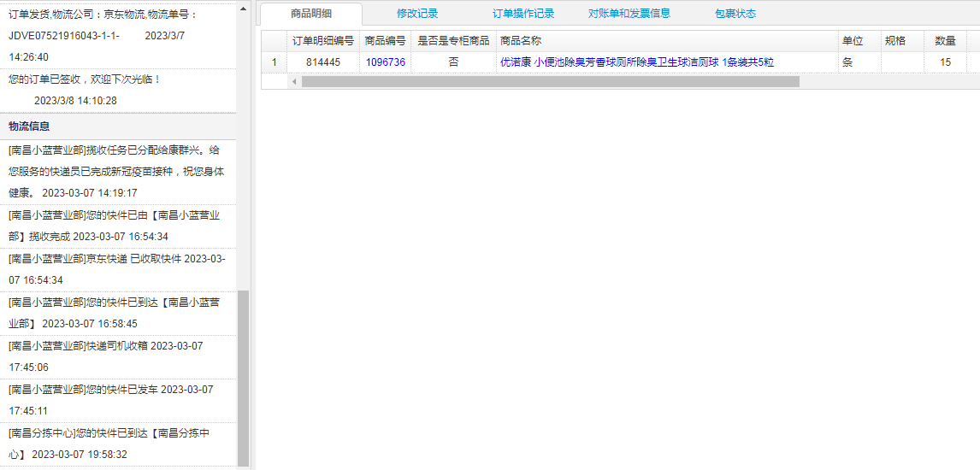Click the tracking number JDVE07521916043-1-1-

64,36
